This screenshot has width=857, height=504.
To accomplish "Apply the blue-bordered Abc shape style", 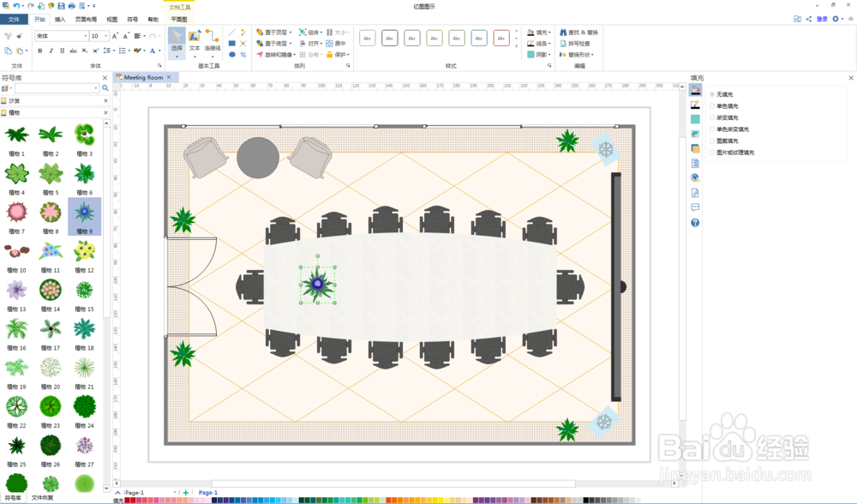I will click(x=479, y=39).
